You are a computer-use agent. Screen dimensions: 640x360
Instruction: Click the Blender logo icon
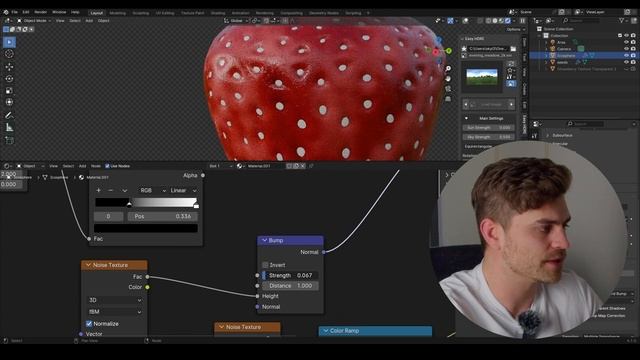pos(6,12)
